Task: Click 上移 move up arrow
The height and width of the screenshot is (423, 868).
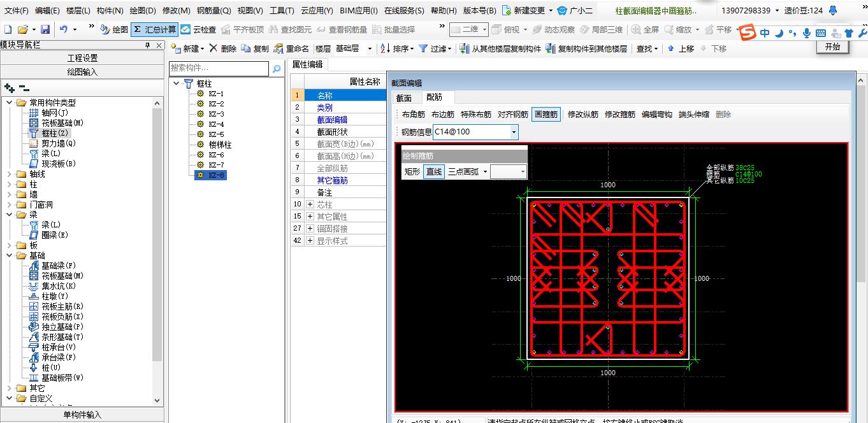Action: [x=680, y=48]
